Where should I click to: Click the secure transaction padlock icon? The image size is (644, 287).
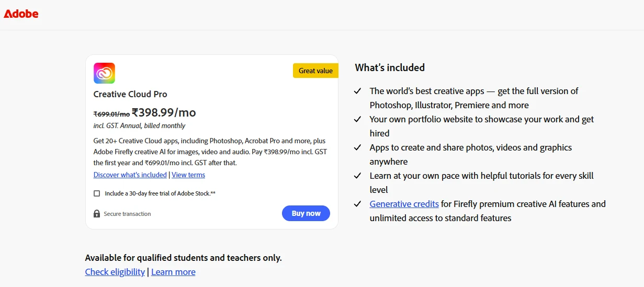coord(97,214)
